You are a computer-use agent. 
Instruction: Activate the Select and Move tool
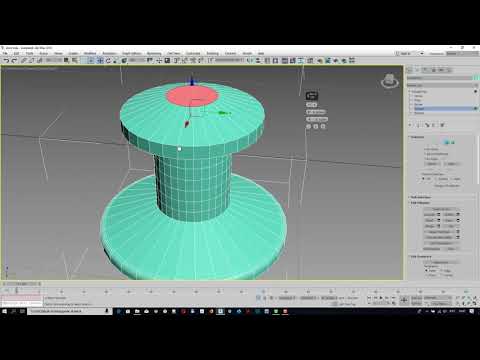point(100,60)
